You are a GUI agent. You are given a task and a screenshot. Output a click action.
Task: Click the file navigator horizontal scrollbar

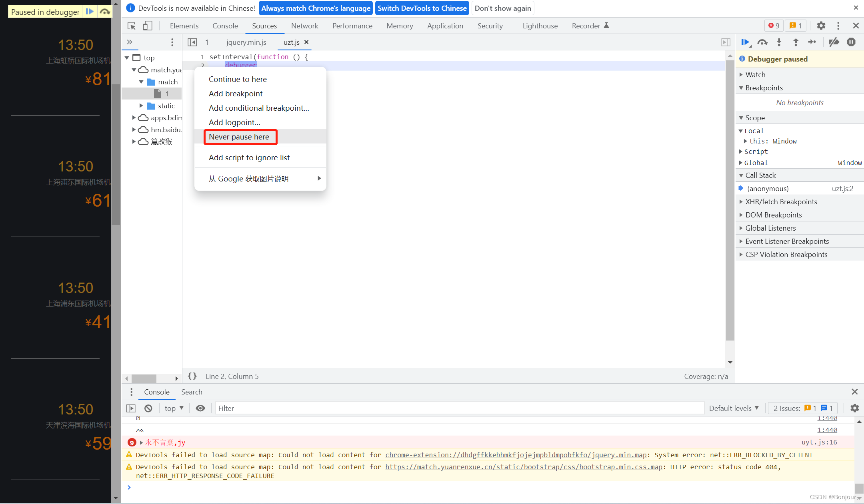[144, 378]
